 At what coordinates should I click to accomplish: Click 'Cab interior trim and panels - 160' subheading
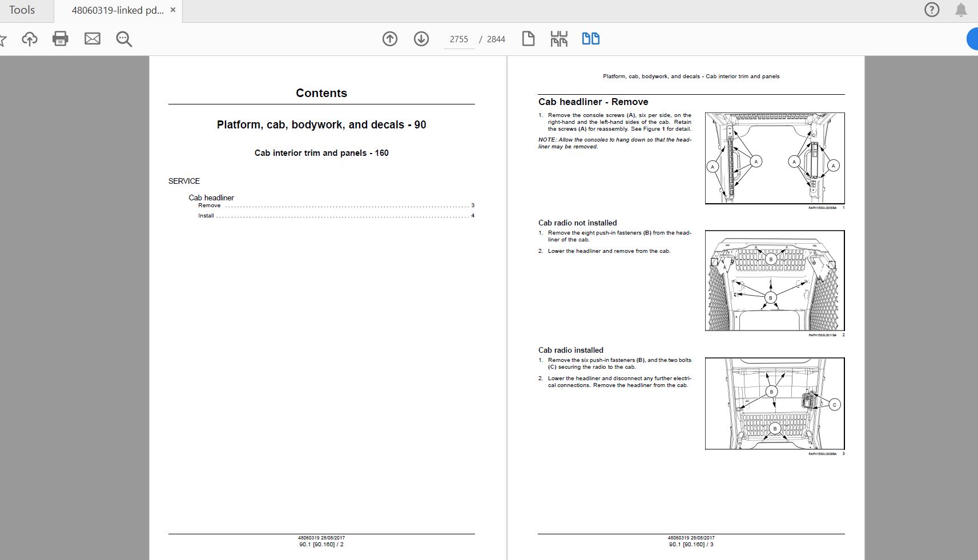click(321, 153)
